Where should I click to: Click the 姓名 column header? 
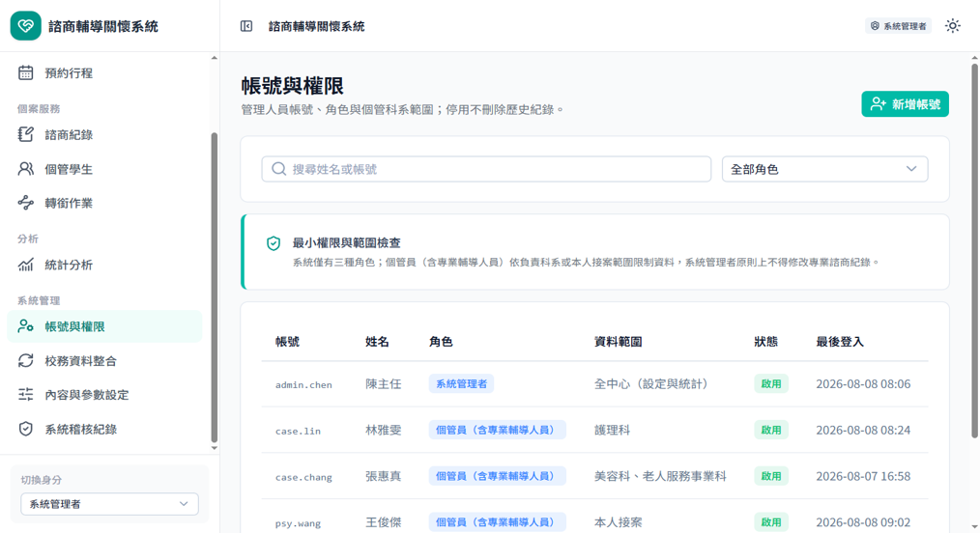click(x=378, y=342)
